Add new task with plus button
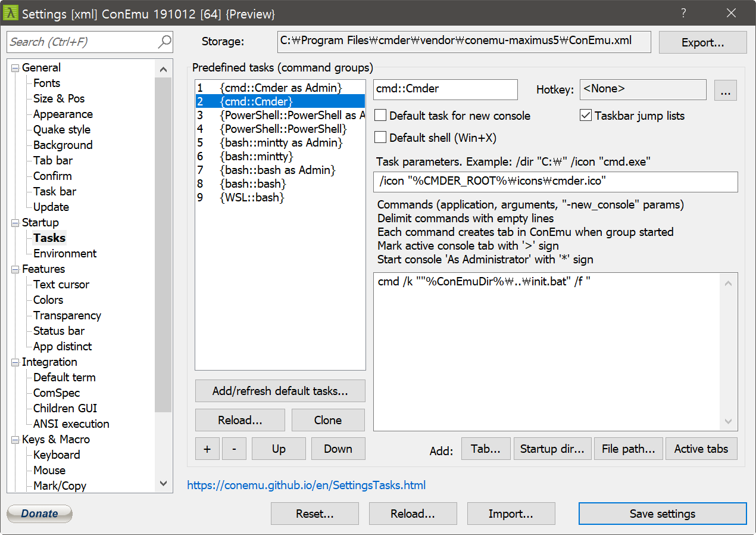756x535 pixels. click(x=207, y=449)
